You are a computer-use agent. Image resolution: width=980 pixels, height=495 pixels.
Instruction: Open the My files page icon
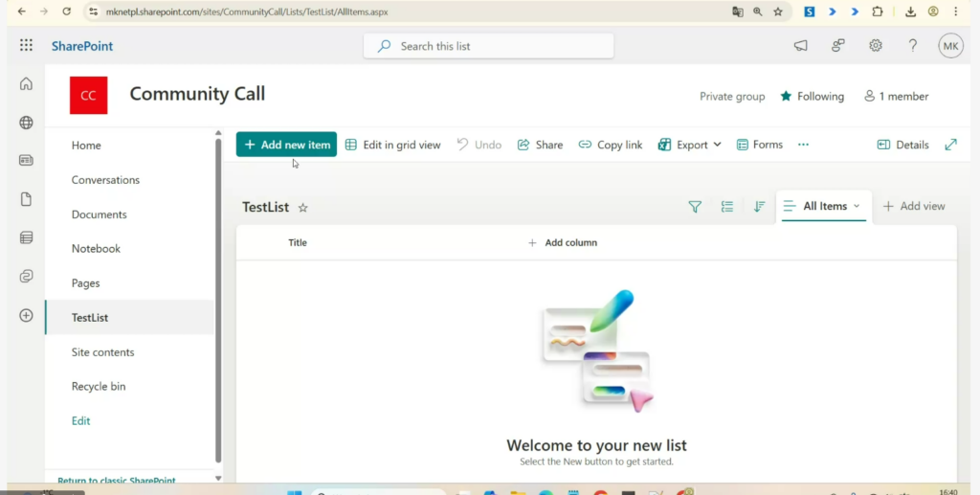[x=26, y=199]
